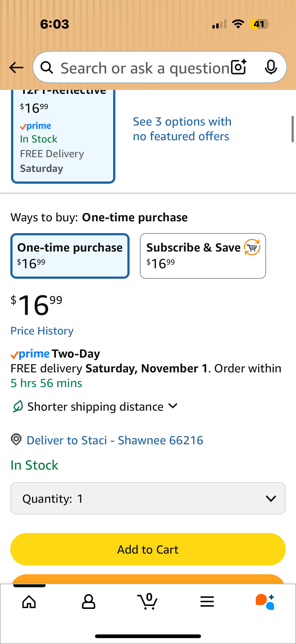The width and height of the screenshot is (296, 644).
Task: Select the Subscribe & Save option
Action: pos(203,256)
